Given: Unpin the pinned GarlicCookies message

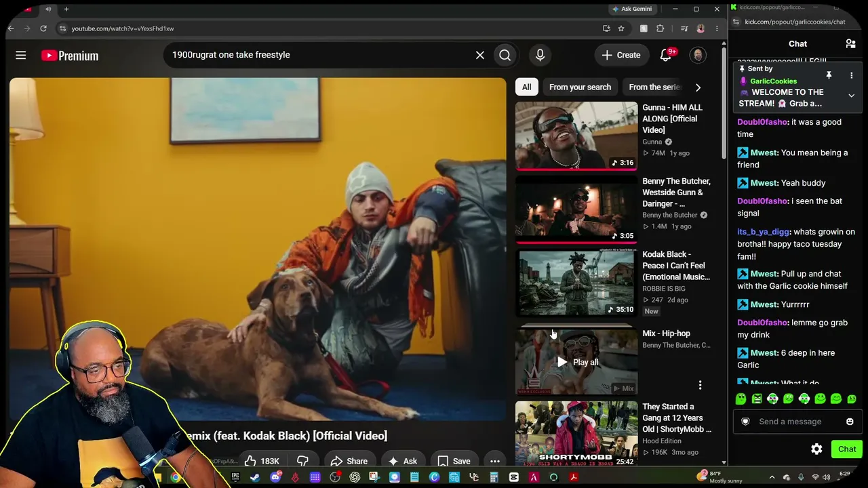Looking at the screenshot, I should 829,75.
